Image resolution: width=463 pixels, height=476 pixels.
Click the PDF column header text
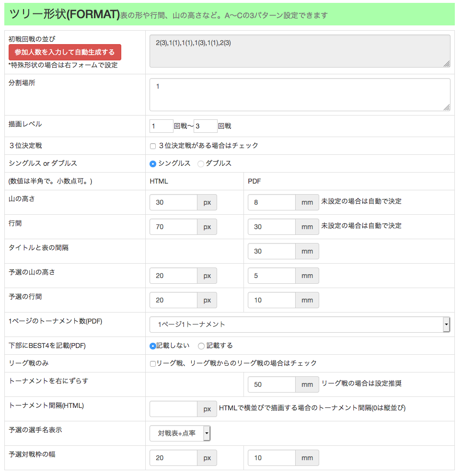coord(255,181)
